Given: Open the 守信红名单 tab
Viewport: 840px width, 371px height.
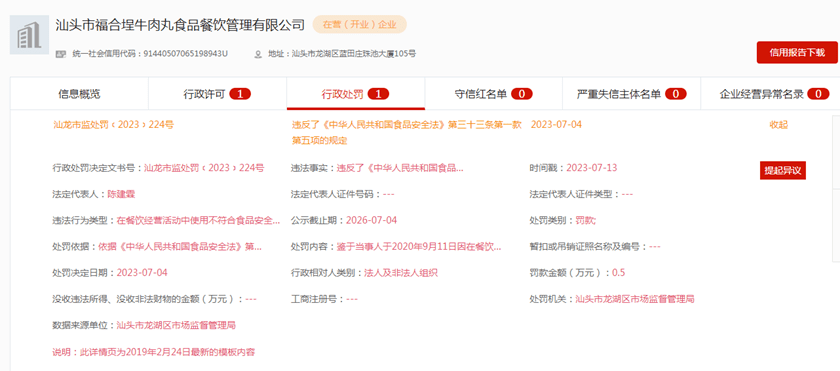Looking at the screenshot, I should coord(493,94).
